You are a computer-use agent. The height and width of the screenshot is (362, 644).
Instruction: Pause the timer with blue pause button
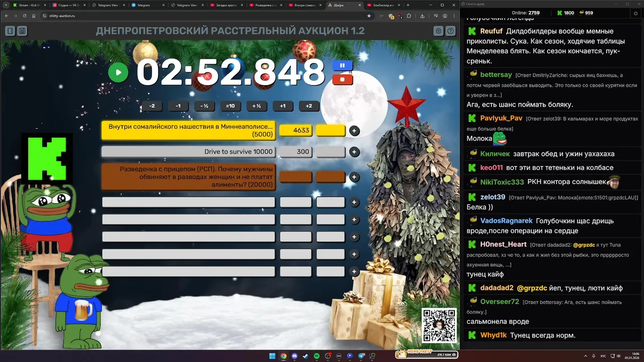[343, 65]
